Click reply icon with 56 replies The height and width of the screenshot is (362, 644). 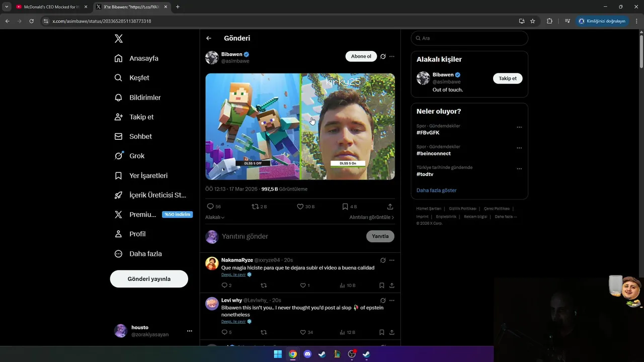pyautogui.click(x=210, y=207)
